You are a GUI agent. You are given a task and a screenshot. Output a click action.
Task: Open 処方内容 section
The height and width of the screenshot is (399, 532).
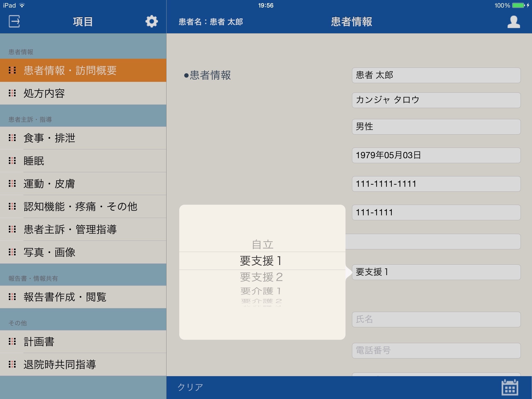[x=83, y=93]
